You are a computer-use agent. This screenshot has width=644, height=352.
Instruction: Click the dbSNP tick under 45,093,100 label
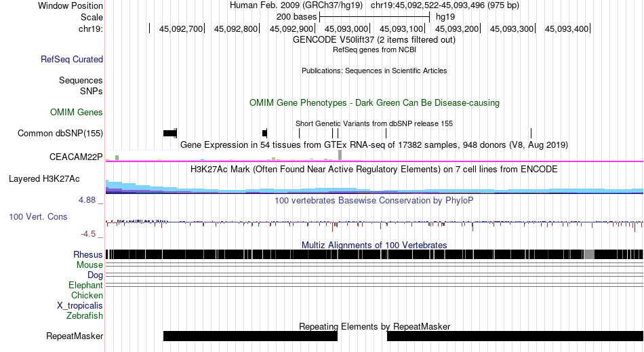pos(386,133)
